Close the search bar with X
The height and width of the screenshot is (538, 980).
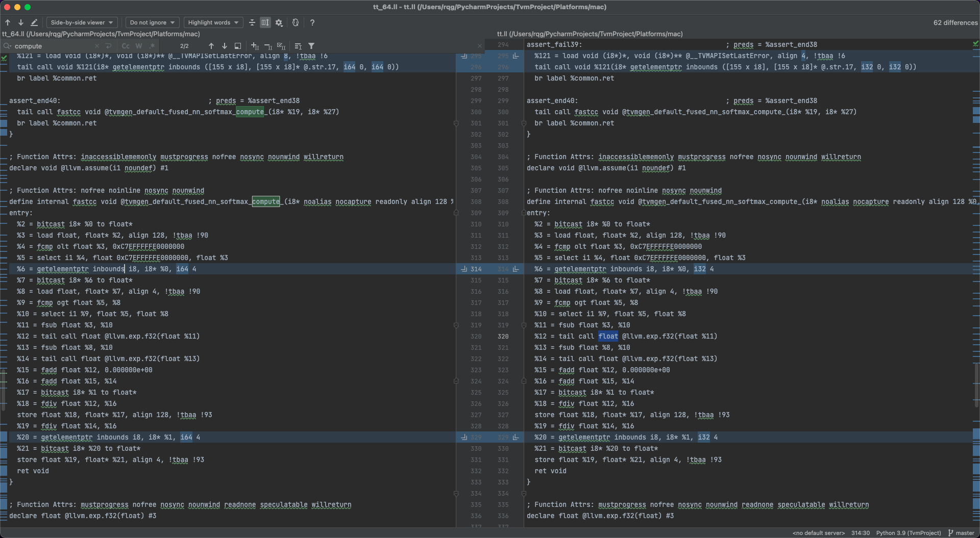pos(479,46)
